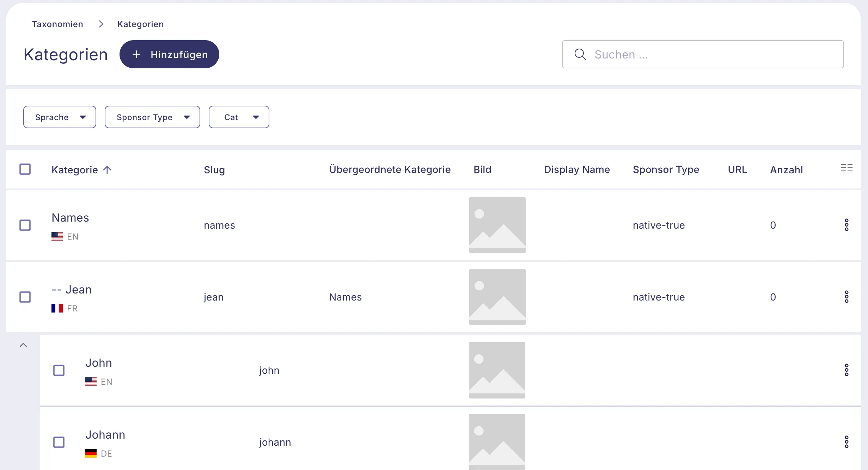868x470 pixels.
Task: Open the Names category
Action: point(70,218)
